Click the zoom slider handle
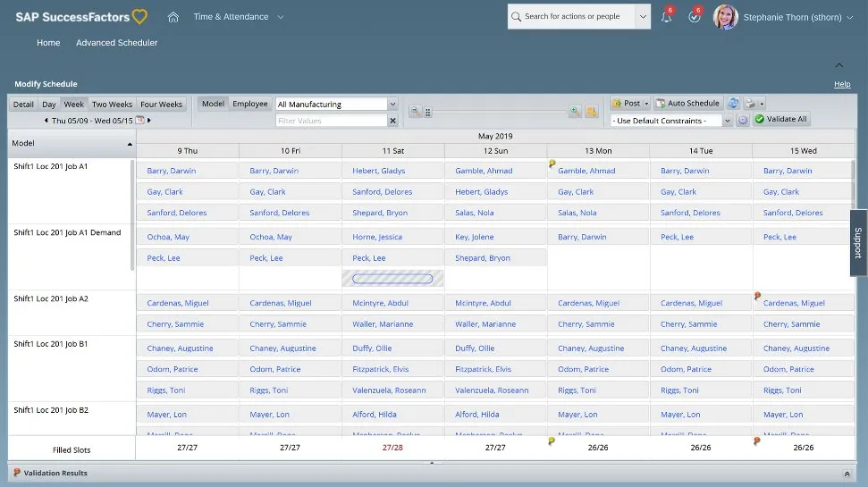The width and height of the screenshot is (868, 487). tap(428, 113)
